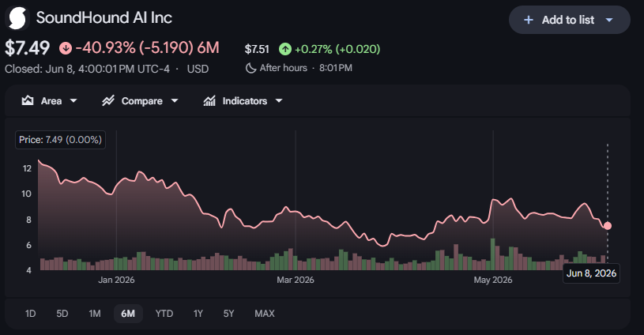
Task: Click the plus icon in Add to list
Action: coord(529,20)
